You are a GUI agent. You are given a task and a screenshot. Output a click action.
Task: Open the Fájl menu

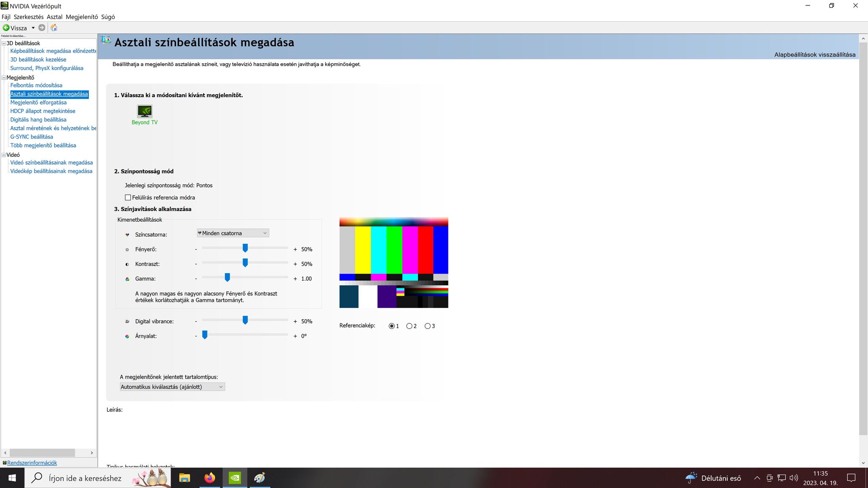click(x=6, y=17)
